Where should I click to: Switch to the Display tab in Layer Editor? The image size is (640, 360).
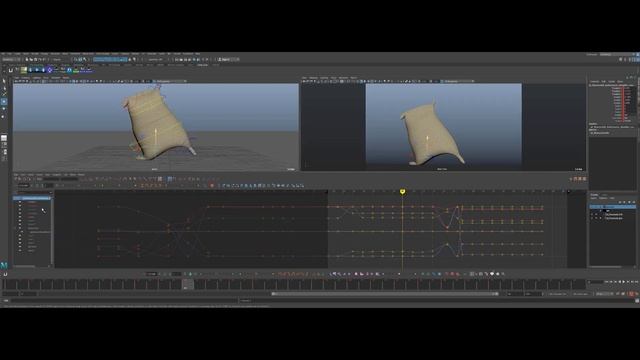point(594,195)
